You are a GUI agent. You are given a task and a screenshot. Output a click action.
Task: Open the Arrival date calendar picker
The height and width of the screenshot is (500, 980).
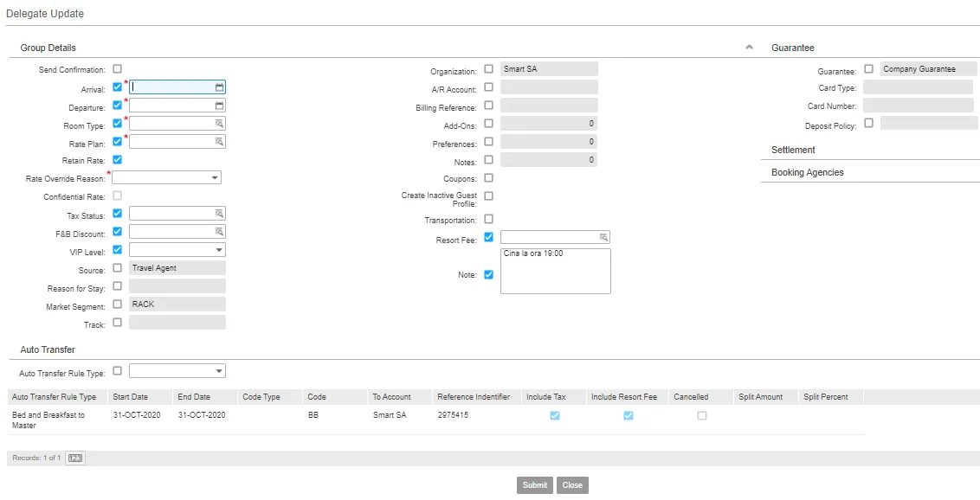pyautogui.click(x=219, y=87)
